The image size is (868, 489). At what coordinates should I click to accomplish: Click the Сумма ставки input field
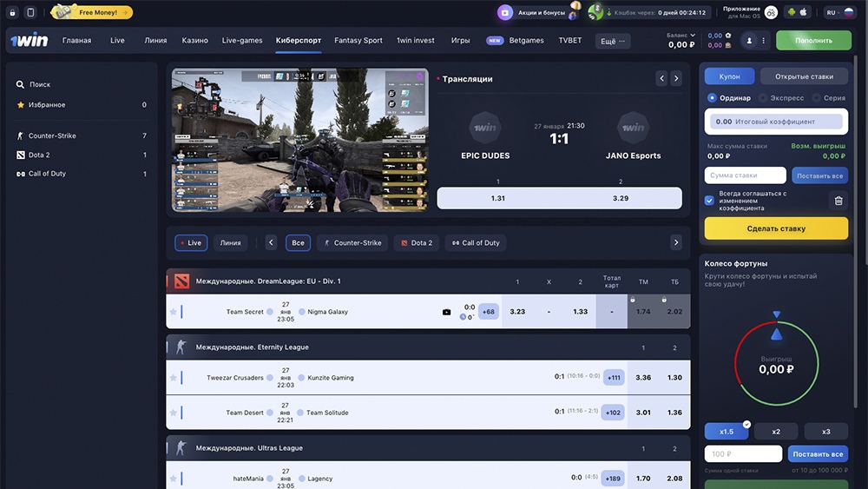pos(745,175)
